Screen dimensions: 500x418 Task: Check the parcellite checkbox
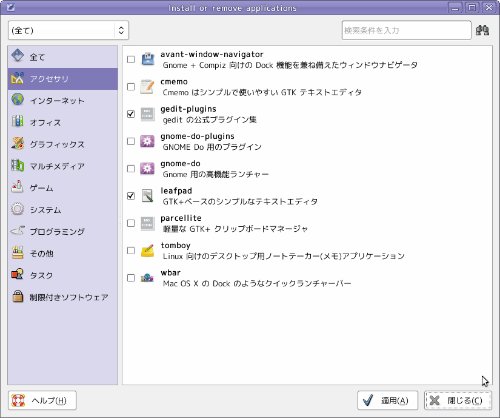[131, 223]
